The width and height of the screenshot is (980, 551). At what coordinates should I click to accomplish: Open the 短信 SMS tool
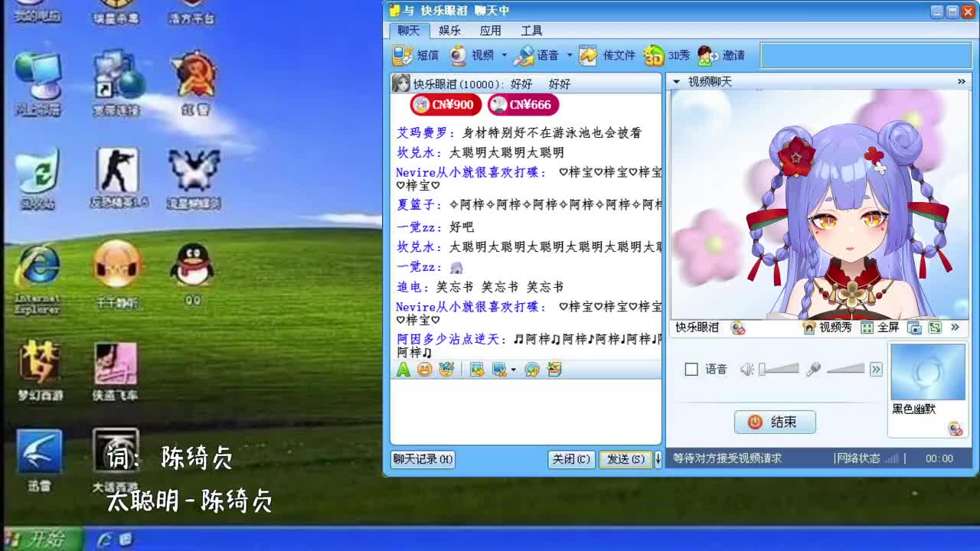(416, 55)
